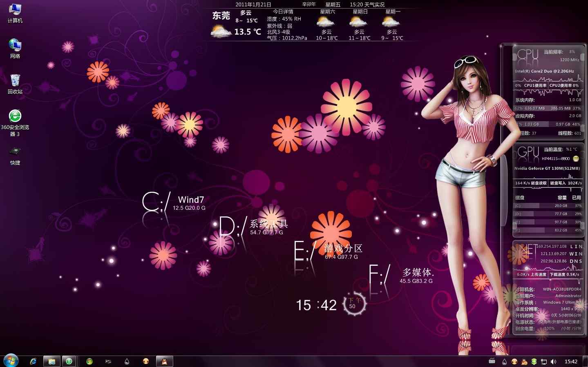Image resolution: width=588 pixels, height=367 pixels.
Task: Click the 系统内存 usage bar
Action: click(x=548, y=108)
